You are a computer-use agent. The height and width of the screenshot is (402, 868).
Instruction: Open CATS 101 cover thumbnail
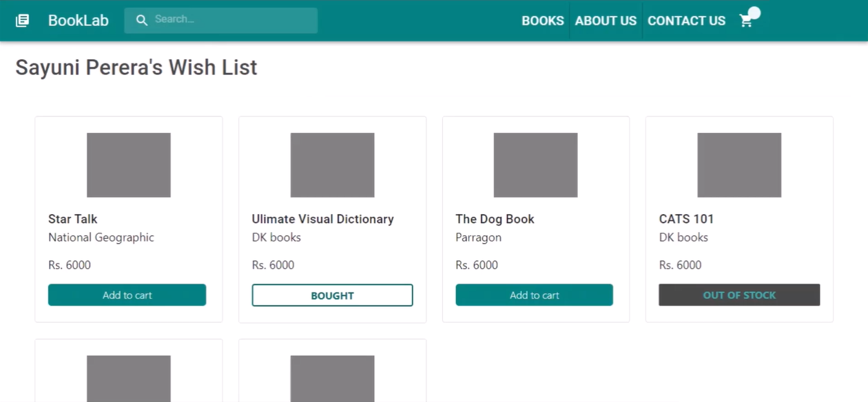click(x=739, y=165)
